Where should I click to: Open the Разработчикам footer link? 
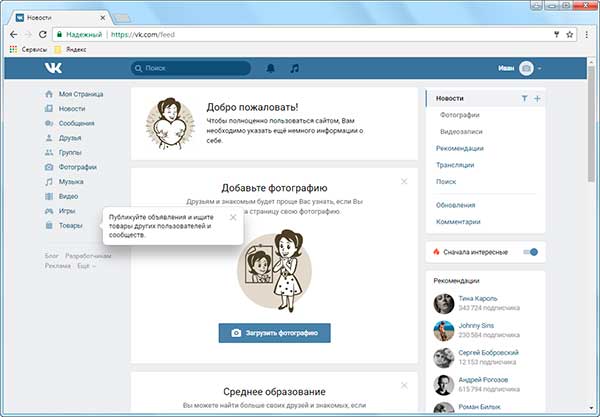[x=89, y=256]
